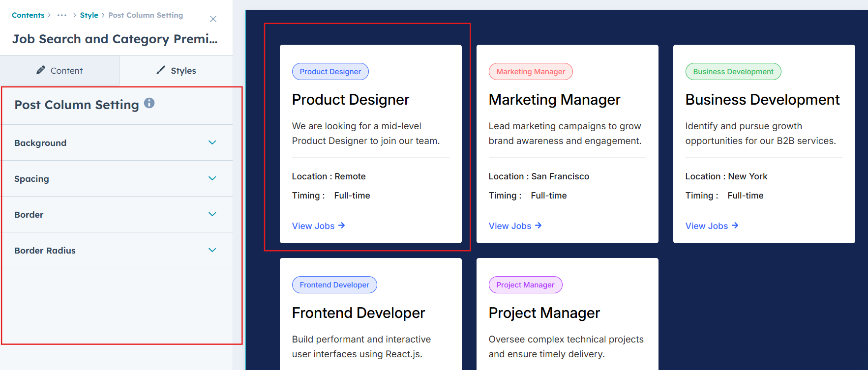Click the breadcrumb ellipsis icon
This screenshot has height=370, width=868.
click(x=62, y=15)
